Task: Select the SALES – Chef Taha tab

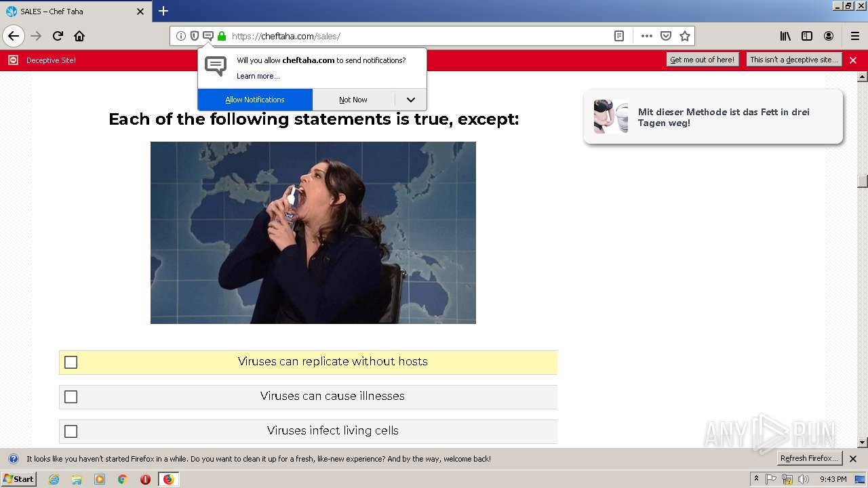Action: 75,12
